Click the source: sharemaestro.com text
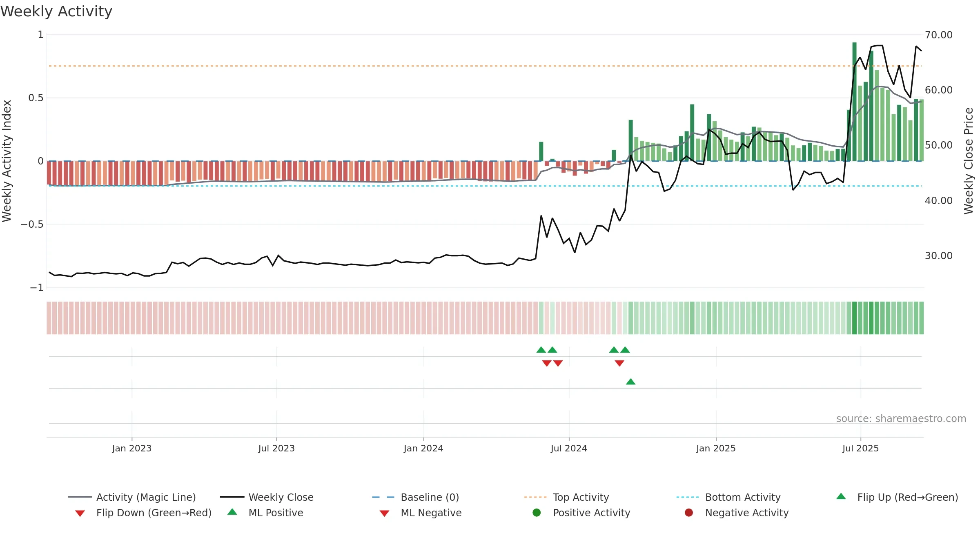 click(x=901, y=419)
